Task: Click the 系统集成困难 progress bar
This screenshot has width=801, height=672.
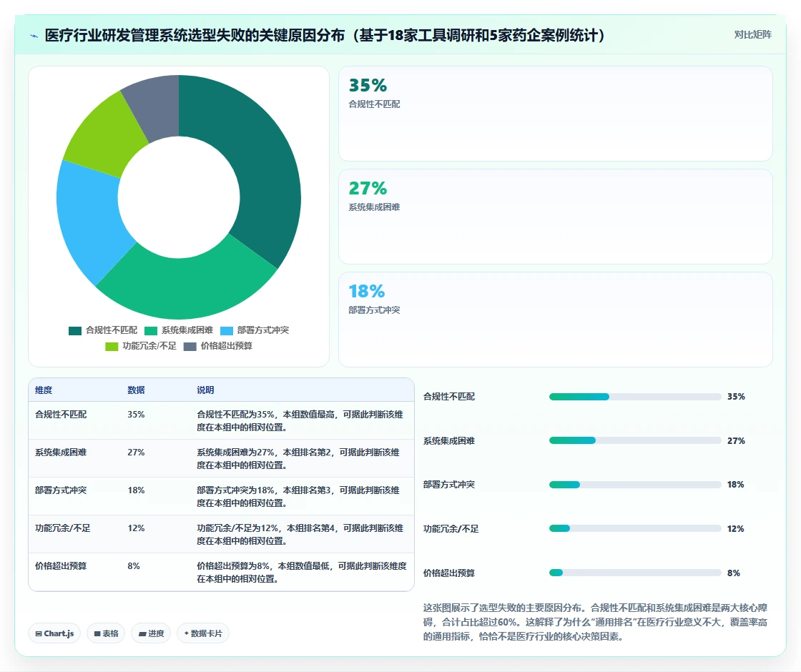Action: pos(635,440)
